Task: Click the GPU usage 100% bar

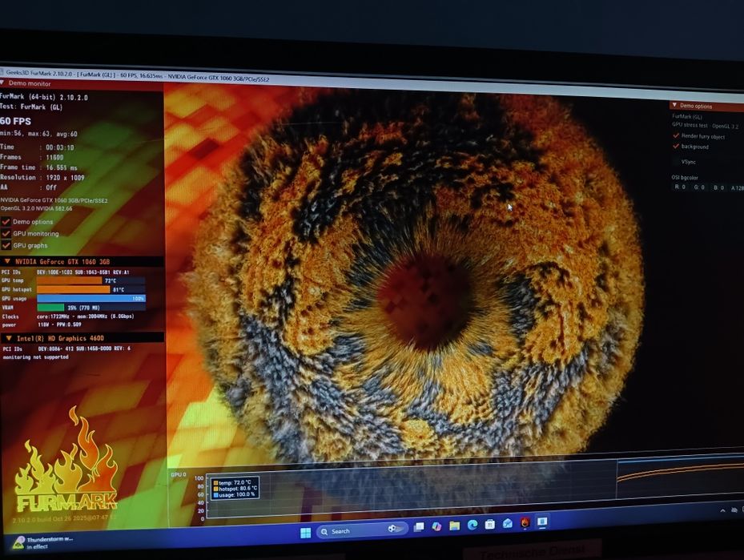Action: [91, 299]
